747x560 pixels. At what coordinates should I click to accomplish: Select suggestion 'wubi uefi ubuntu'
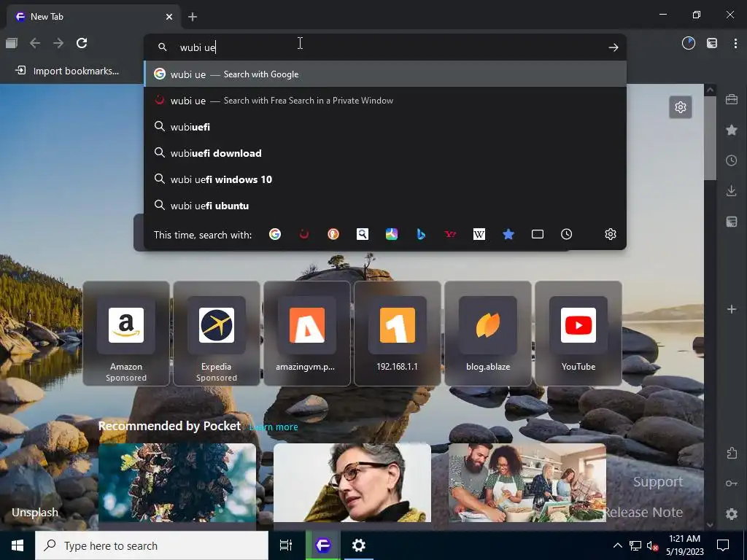click(x=385, y=205)
